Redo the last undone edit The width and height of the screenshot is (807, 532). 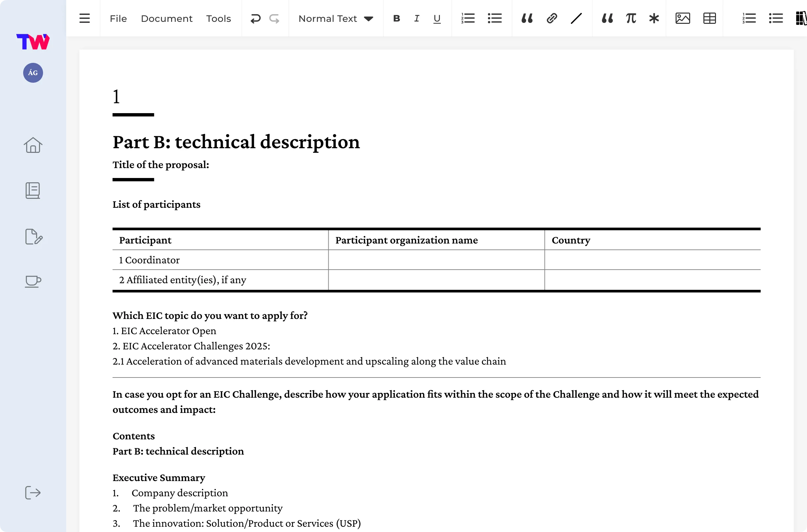tap(274, 18)
